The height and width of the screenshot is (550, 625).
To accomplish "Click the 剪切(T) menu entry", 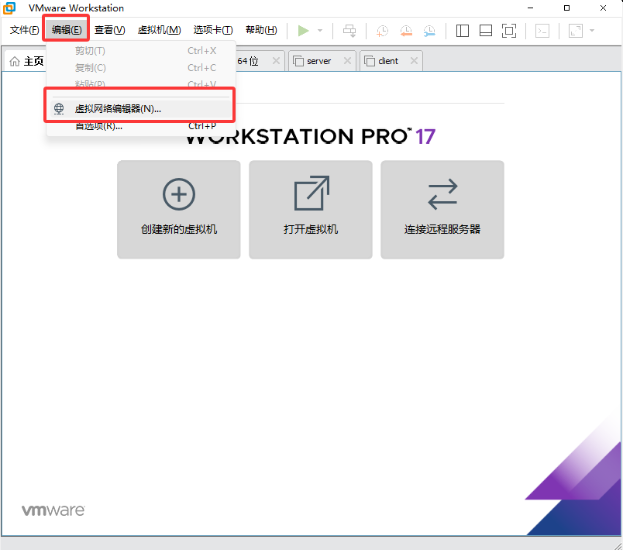I will pyautogui.click(x=139, y=51).
